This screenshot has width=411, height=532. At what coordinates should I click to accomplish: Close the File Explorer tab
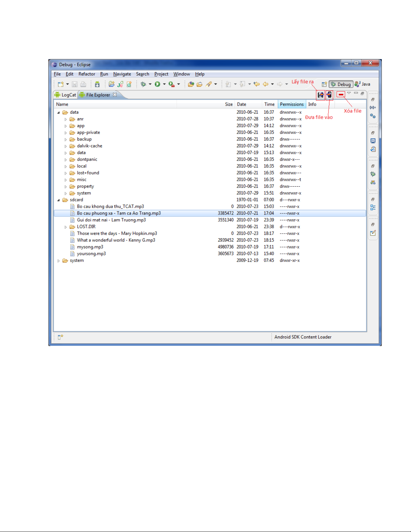point(115,95)
